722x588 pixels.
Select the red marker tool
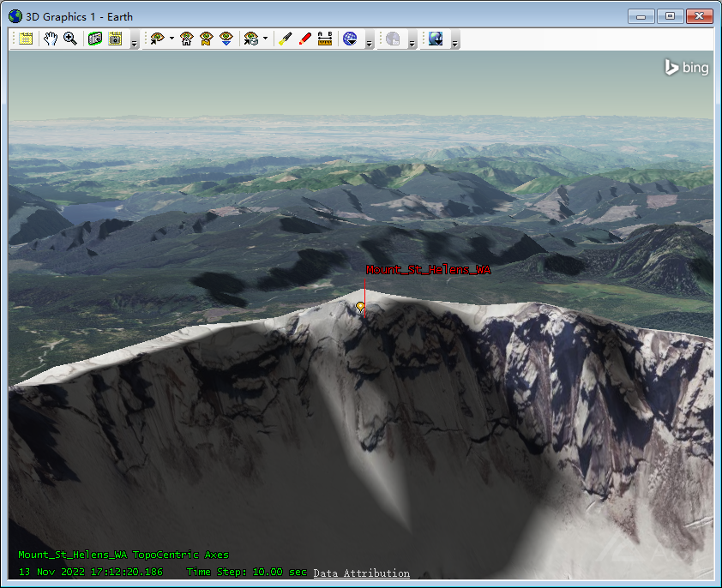pyautogui.click(x=304, y=39)
